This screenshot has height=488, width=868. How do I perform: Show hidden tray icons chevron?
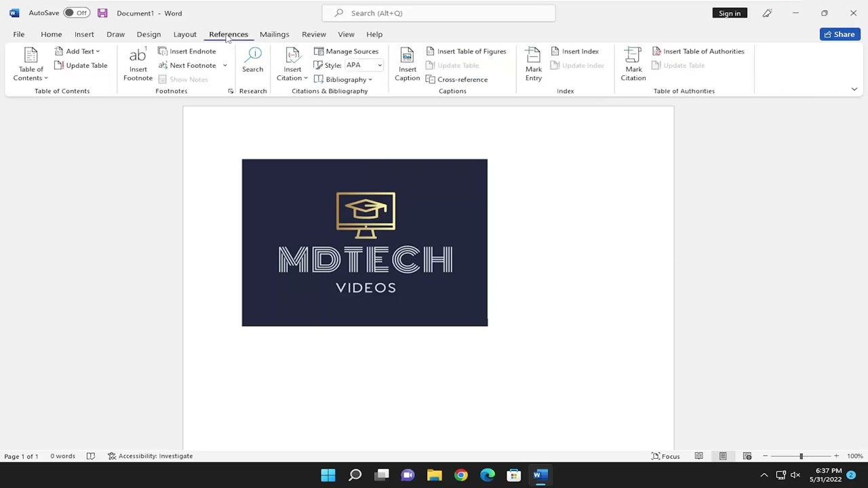point(764,475)
